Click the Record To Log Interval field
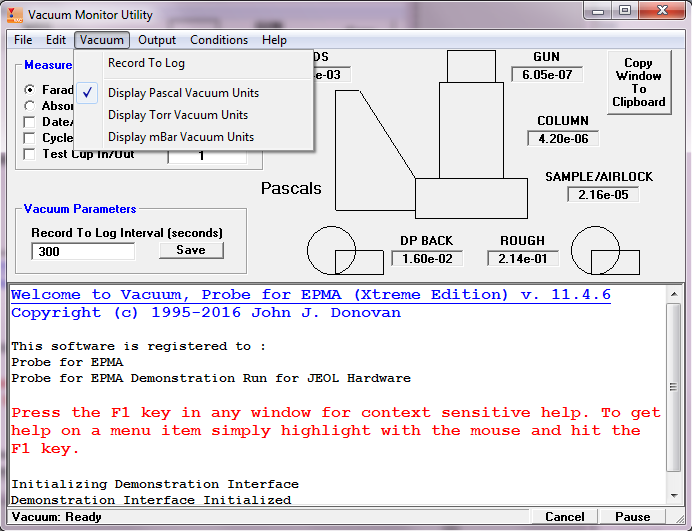The width and height of the screenshot is (692, 531). coord(84,252)
